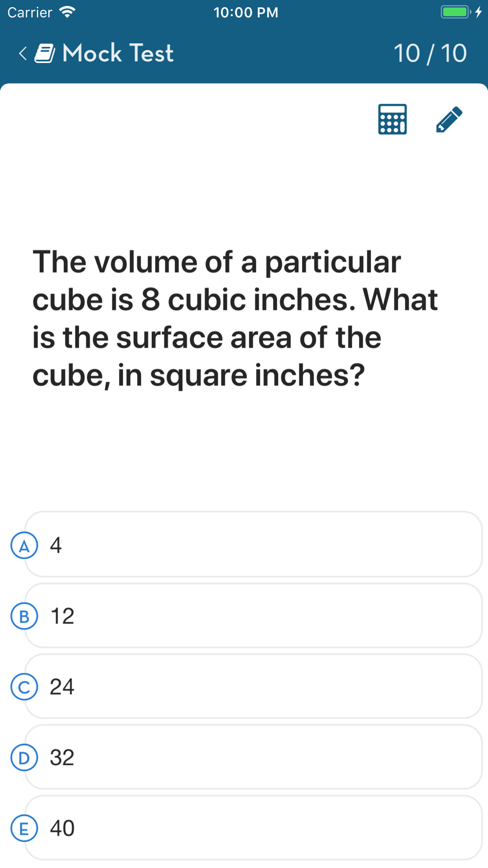
Task: Choose answer option 24
Action: 253,686
